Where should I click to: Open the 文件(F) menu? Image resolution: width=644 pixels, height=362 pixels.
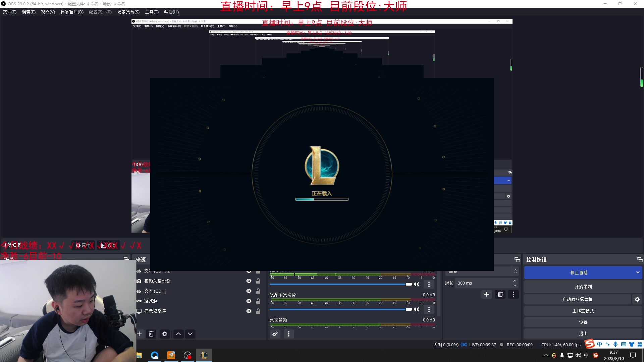(x=10, y=12)
